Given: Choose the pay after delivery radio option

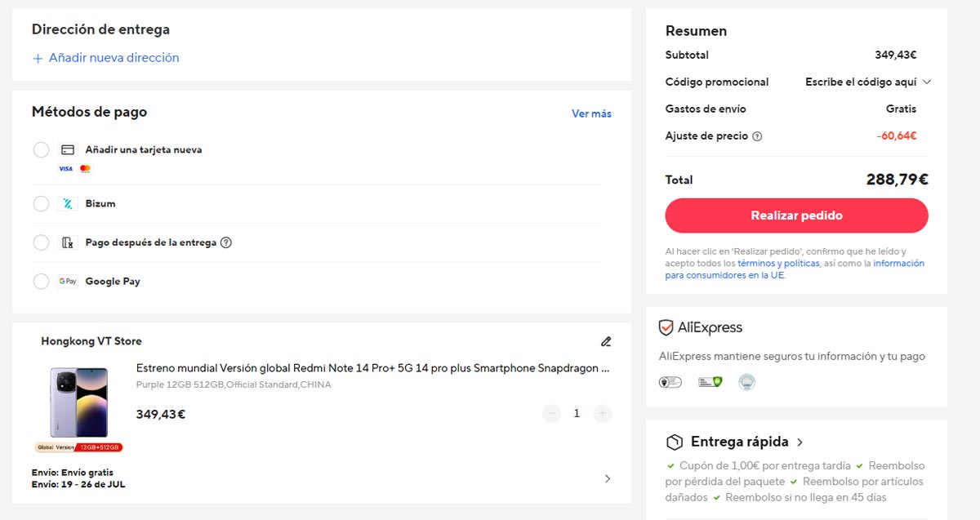Looking at the screenshot, I should (41, 242).
